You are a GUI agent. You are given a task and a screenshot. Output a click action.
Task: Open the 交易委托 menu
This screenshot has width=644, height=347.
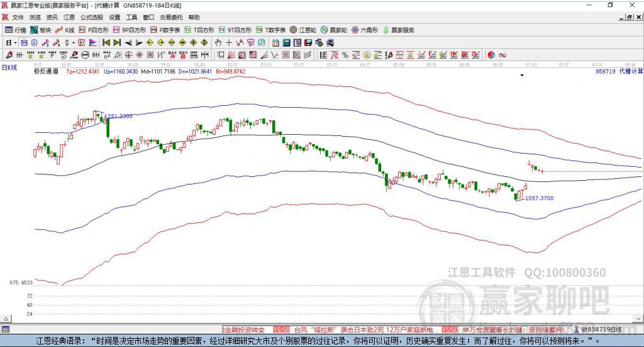[171, 17]
